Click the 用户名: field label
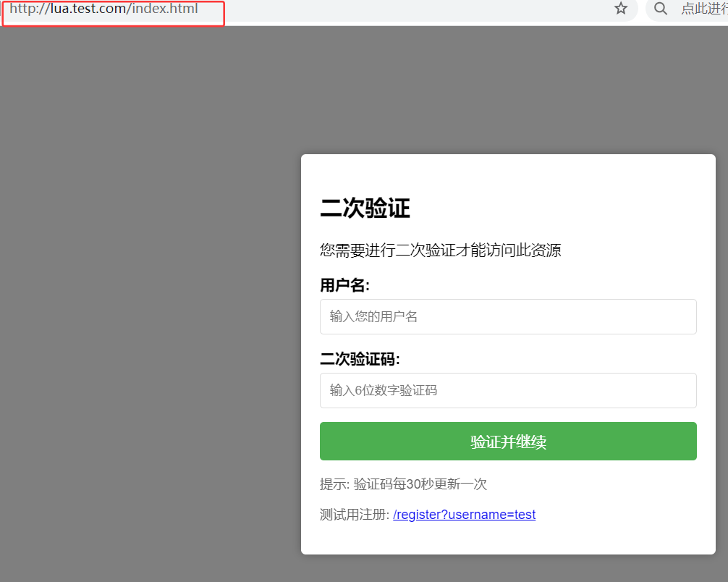This screenshot has width=728, height=582. pos(344,285)
